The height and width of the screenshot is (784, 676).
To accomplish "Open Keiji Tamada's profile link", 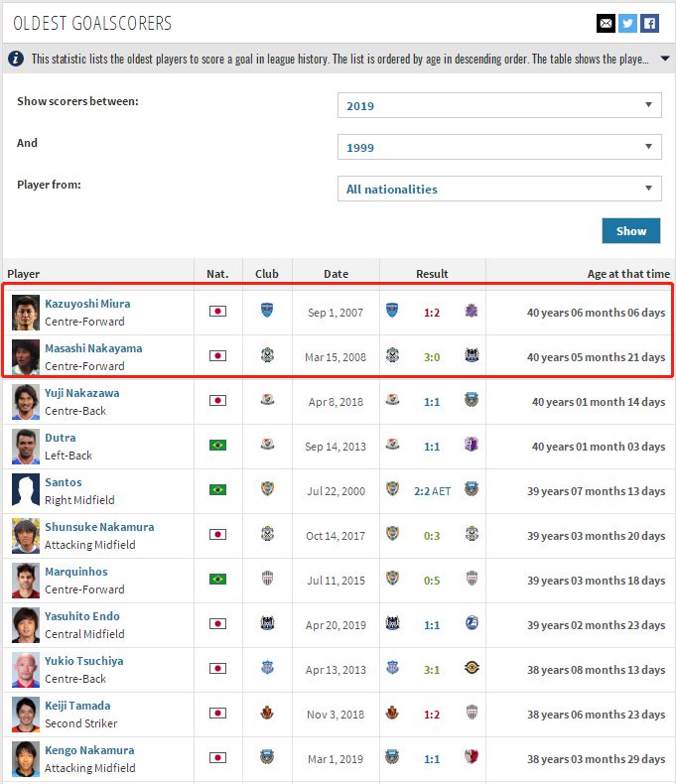I will [77, 706].
